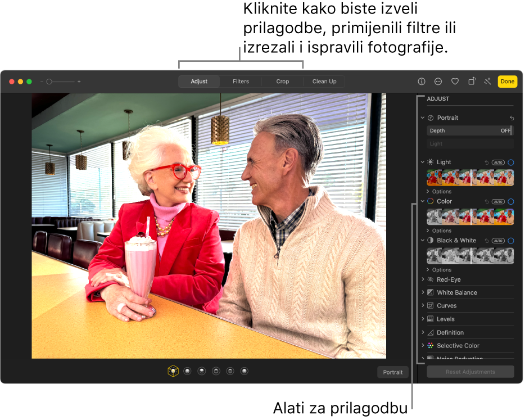The height and width of the screenshot is (420, 525).
Task: Select a thumbnail dot in the bottom filmstrip
Action: point(187,371)
